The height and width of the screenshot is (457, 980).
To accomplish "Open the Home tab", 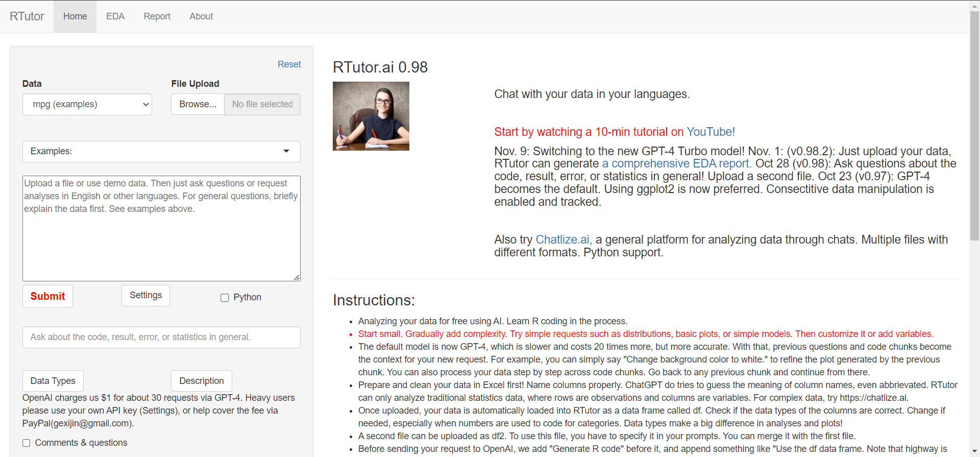I will (75, 16).
